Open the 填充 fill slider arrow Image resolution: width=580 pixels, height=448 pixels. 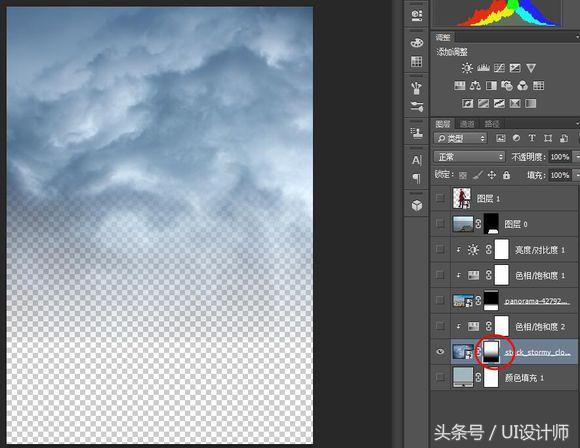tap(576, 175)
